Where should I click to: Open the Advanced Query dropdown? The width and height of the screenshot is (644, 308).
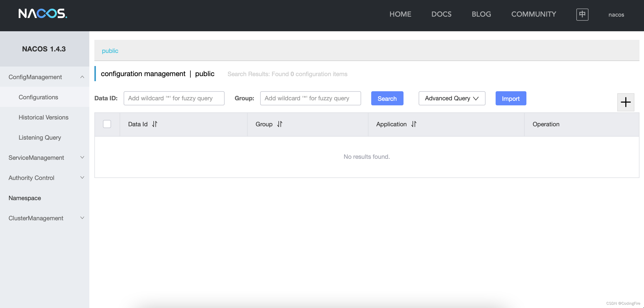tap(452, 98)
